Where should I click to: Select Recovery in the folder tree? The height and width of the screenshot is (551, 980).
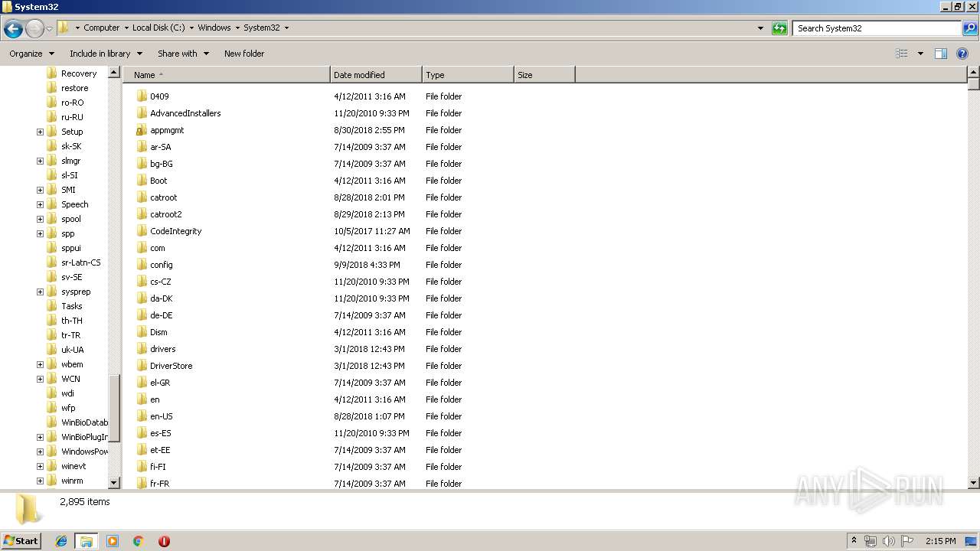(x=79, y=73)
